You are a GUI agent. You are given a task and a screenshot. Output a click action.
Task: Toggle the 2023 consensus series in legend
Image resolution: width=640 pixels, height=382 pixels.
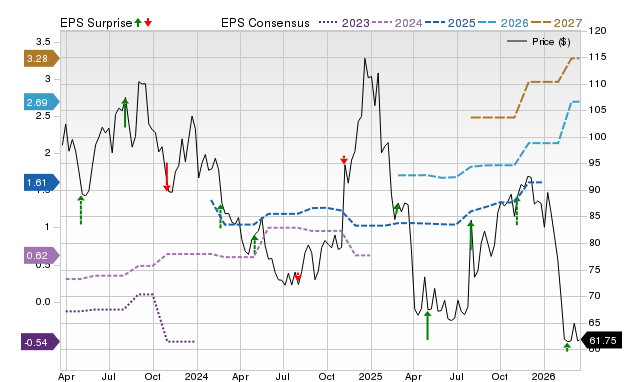pyautogui.click(x=344, y=23)
